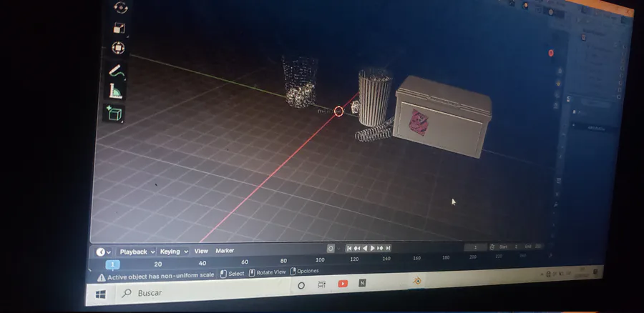The height and width of the screenshot is (313, 644).
Task: Open the notification center icon
Action: pyautogui.click(x=595, y=272)
